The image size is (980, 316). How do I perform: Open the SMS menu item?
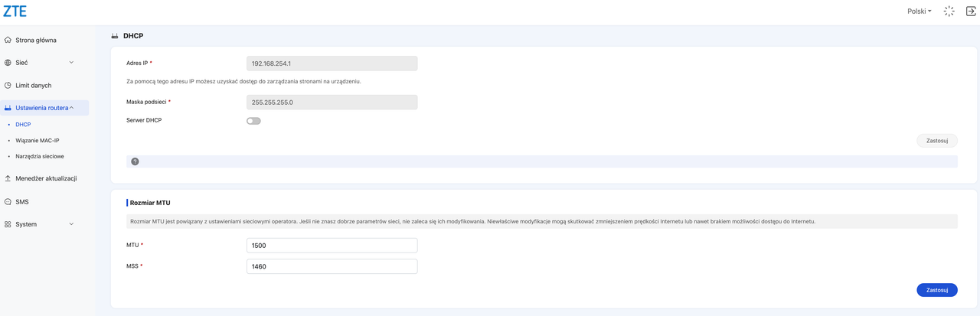pos(22,202)
